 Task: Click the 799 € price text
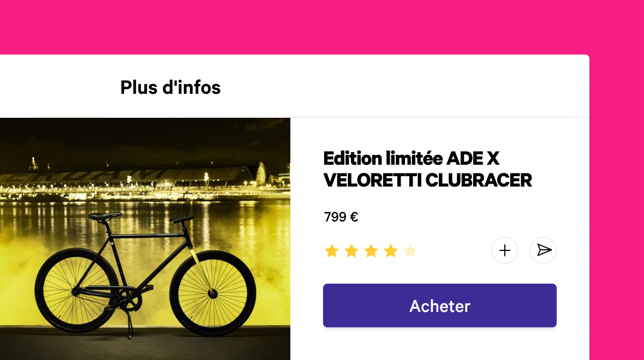[341, 217]
